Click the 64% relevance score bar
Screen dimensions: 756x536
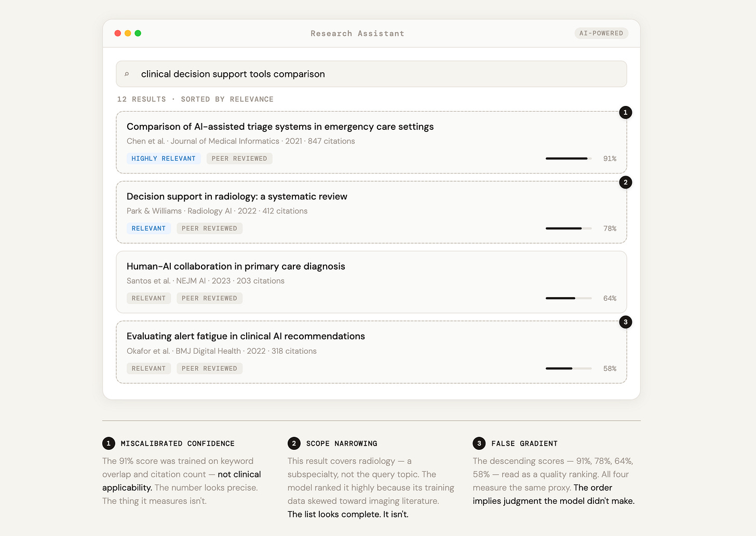pos(569,298)
